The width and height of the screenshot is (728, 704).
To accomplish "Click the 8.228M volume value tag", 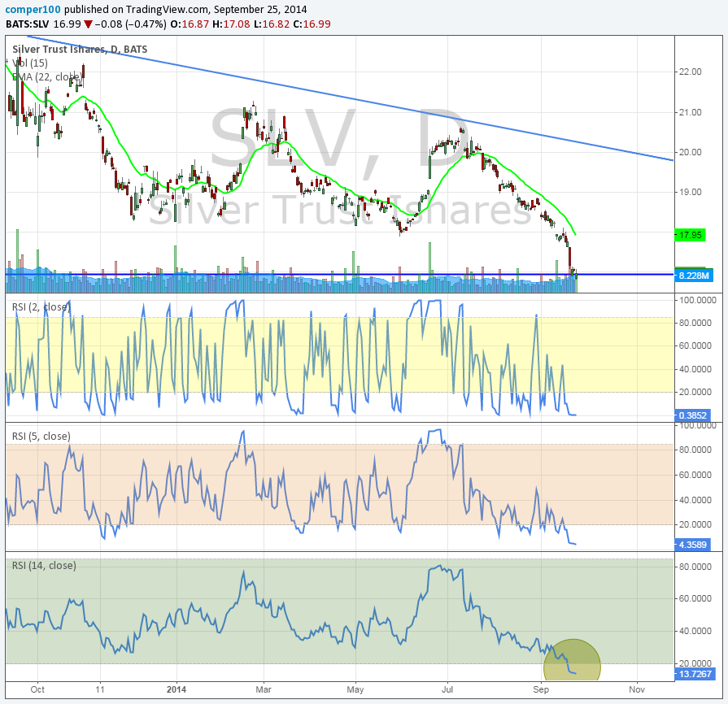I will [694, 276].
